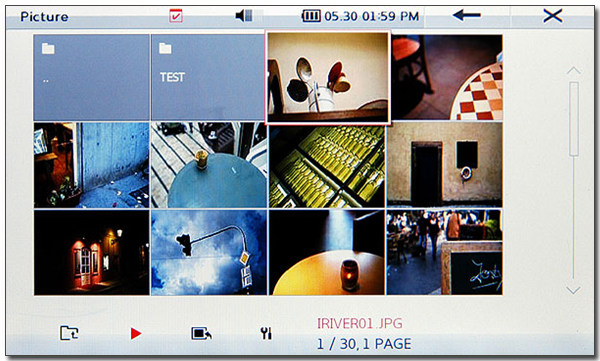Select the traffic light sky thumbnail

coord(209,252)
